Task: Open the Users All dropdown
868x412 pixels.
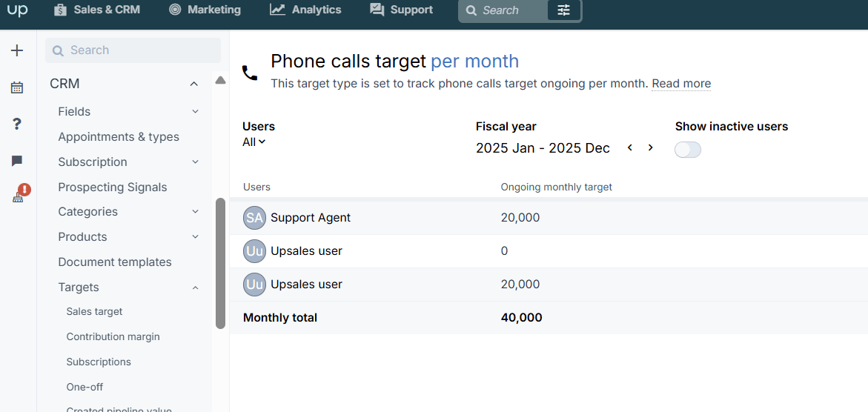Action: click(x=254, y=142)
